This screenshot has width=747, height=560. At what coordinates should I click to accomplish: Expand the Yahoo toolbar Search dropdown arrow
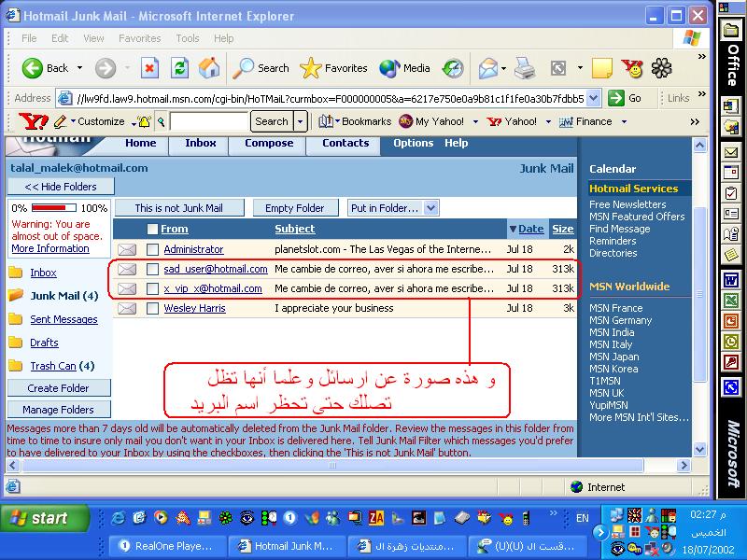pos(300,121)
